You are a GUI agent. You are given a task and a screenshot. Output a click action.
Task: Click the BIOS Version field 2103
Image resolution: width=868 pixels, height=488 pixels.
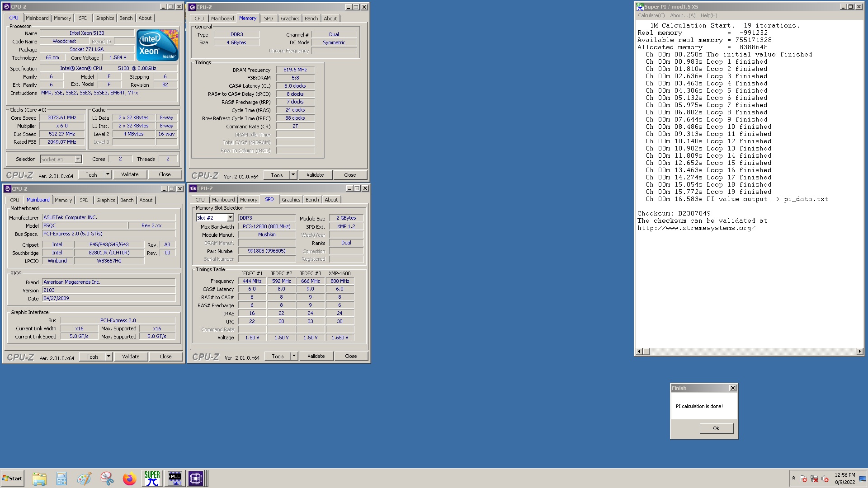pos(108,291)
